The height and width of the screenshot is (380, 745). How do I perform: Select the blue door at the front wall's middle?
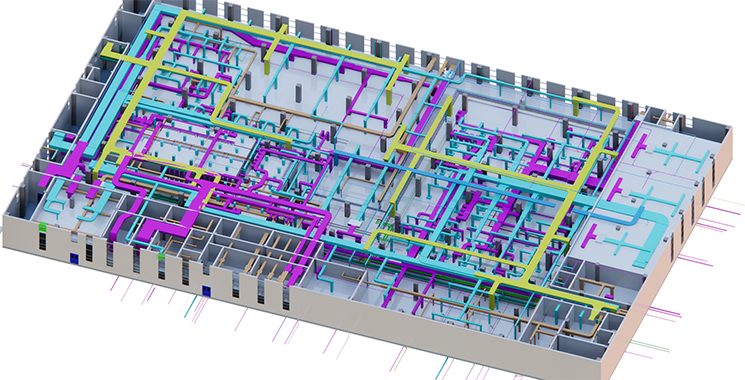[x=206, y=290]
